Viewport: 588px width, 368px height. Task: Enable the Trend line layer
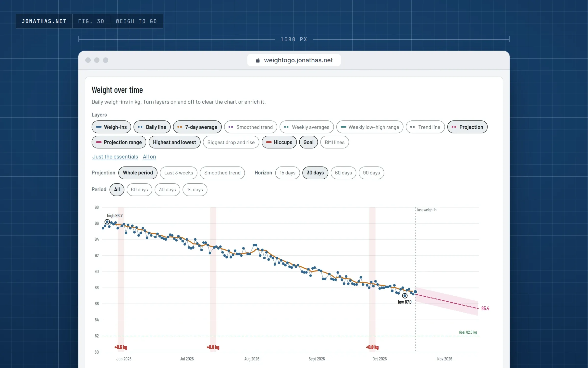425,127
